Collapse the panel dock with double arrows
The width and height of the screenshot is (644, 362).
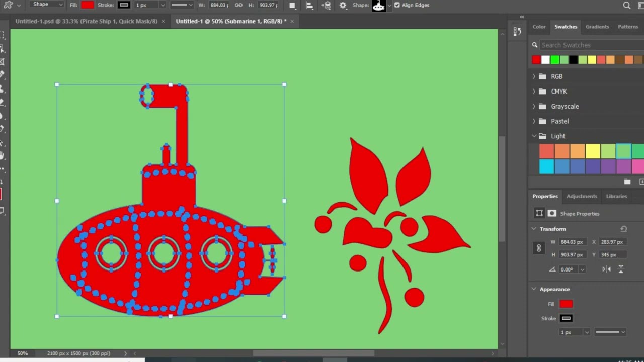[x=522, y=17]
